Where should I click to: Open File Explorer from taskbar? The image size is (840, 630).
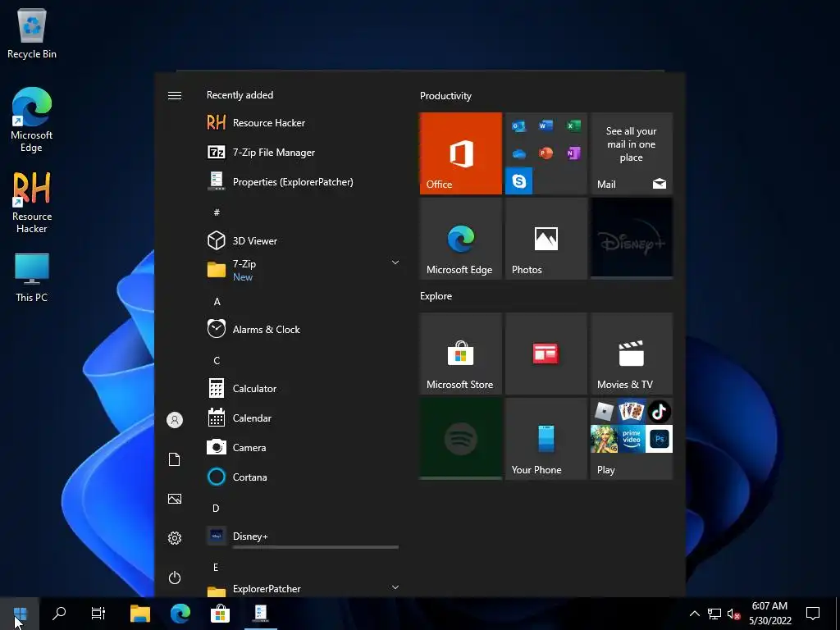click(139, 614)
